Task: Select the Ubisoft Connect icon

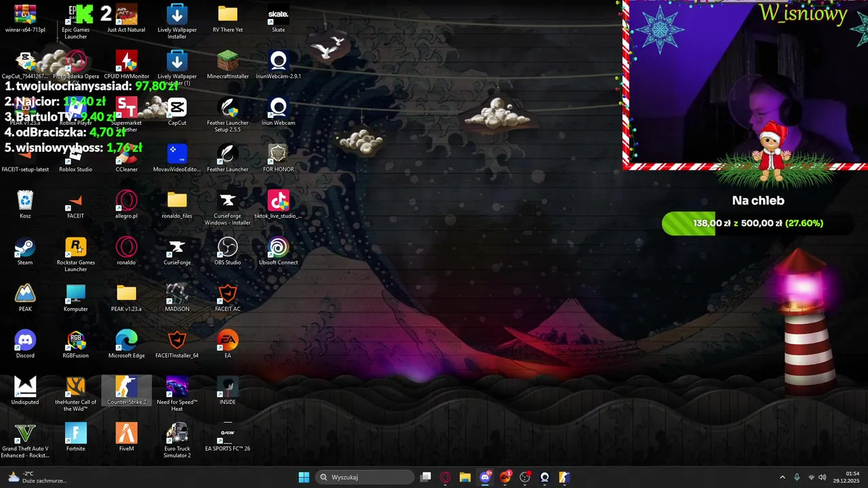Action: coord(278,251)
